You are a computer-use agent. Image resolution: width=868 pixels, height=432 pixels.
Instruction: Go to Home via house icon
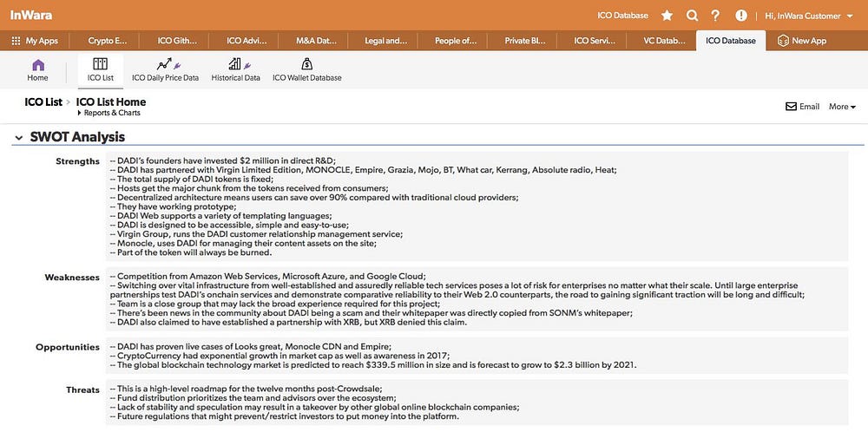point(37,65)
